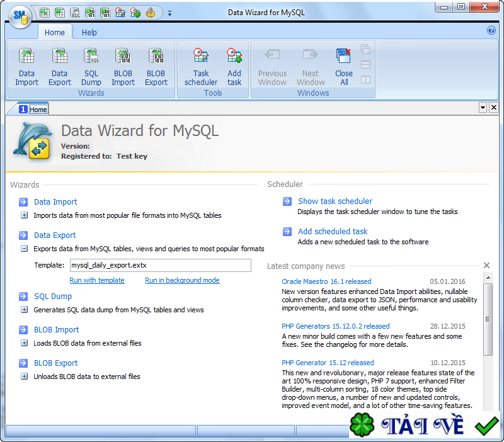Open the Oracle Maestro 16.1 released news link
Screen dimensions: 504x442
pos(326,281)
